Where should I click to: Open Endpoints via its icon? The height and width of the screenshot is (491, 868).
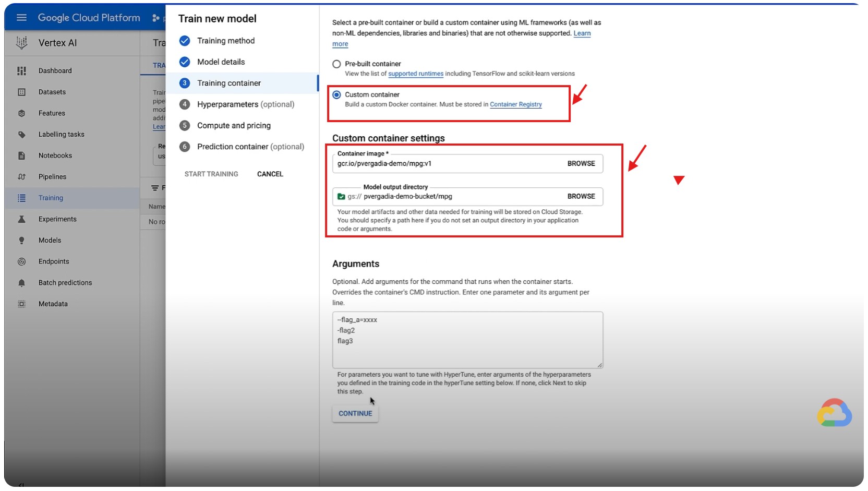coord(21,261)
